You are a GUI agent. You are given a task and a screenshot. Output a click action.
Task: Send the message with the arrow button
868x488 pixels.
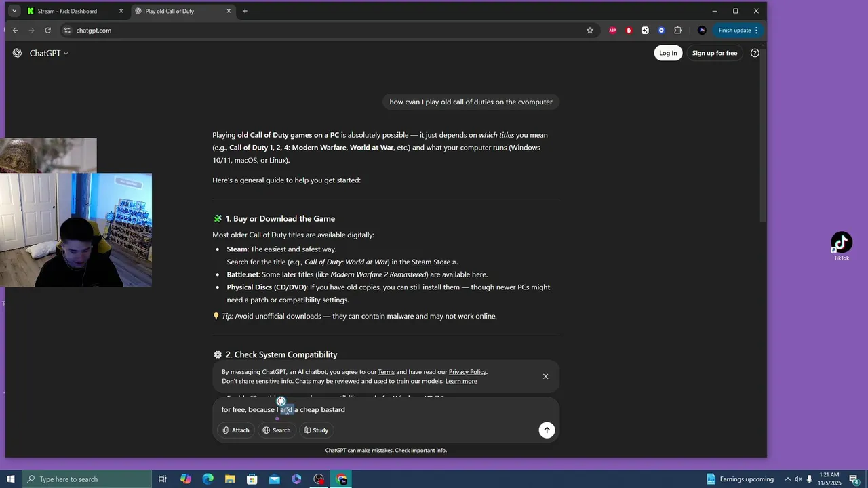547,430
